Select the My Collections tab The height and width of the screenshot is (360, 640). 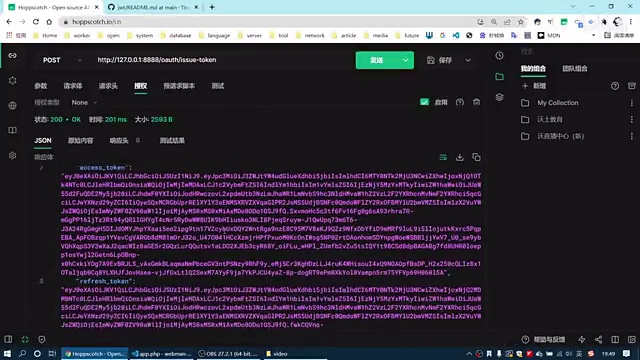(x=533, y=69)
